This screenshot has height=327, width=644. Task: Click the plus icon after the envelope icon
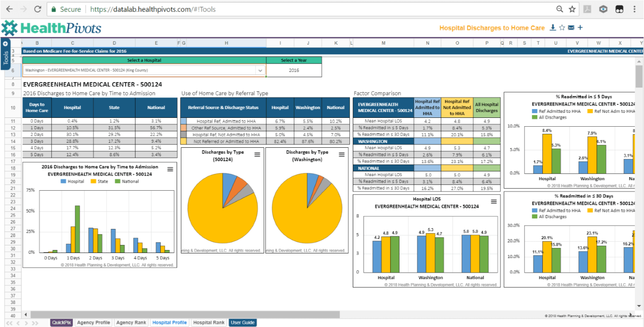pos(580,28)
